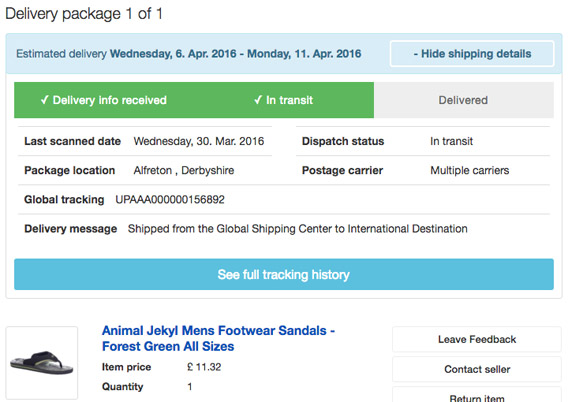Click the Multiple carriers postage carrier value
This screenshot has height=402, width=568.
tap(469, 170)
